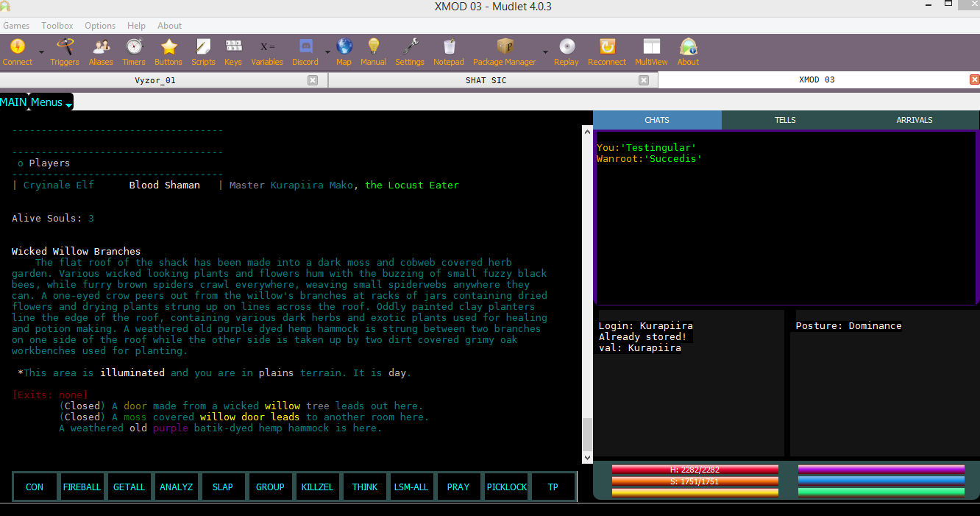980x516 pixels.
Task: Expand Package Manager dropdown arrow
Action: [x=545, y=52]
